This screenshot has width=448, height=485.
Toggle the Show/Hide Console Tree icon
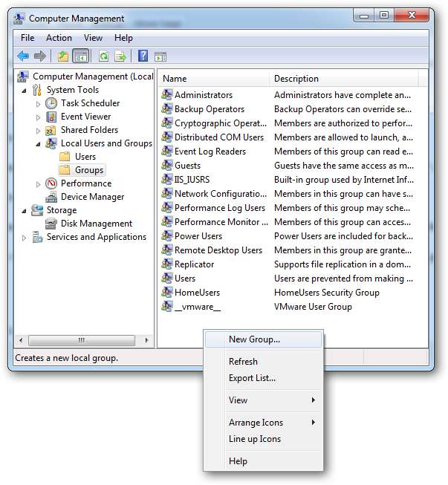pos(81,56)
